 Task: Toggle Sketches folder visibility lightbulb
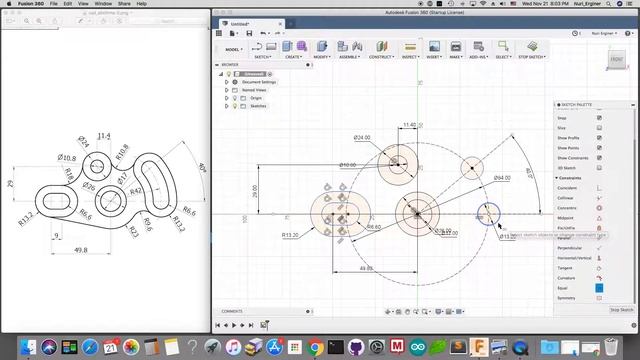point(235,106)
